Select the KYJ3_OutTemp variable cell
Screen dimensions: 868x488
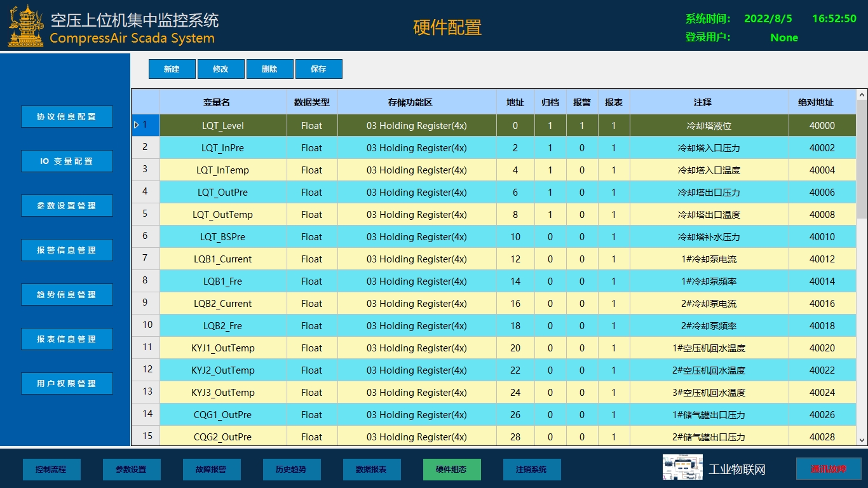pos(223,393)
